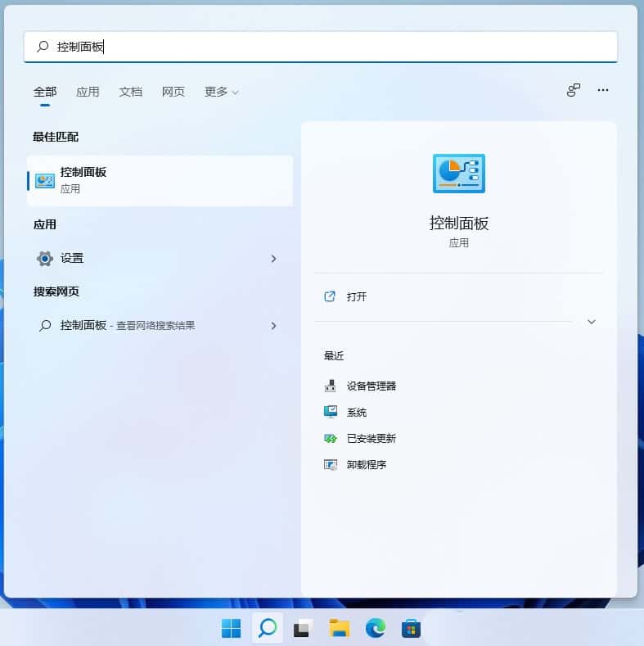Click the Windows Start button on taskbar
Screen dimensions: 644x646
[x=232, y=628]
